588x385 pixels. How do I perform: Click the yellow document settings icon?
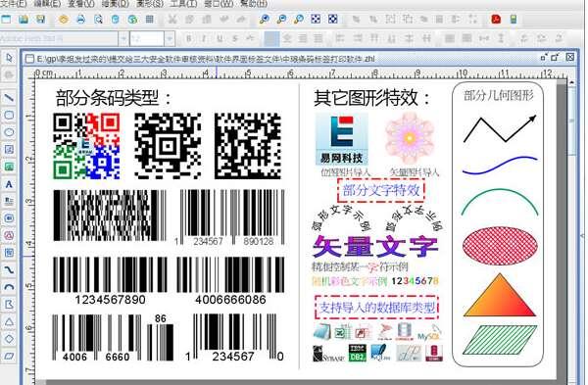[64, 19]
